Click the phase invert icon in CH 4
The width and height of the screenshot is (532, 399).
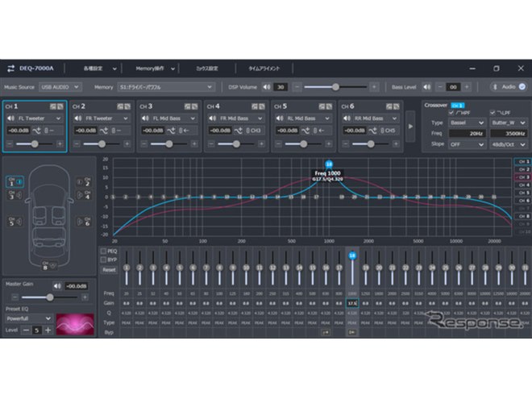click(238, 131)
